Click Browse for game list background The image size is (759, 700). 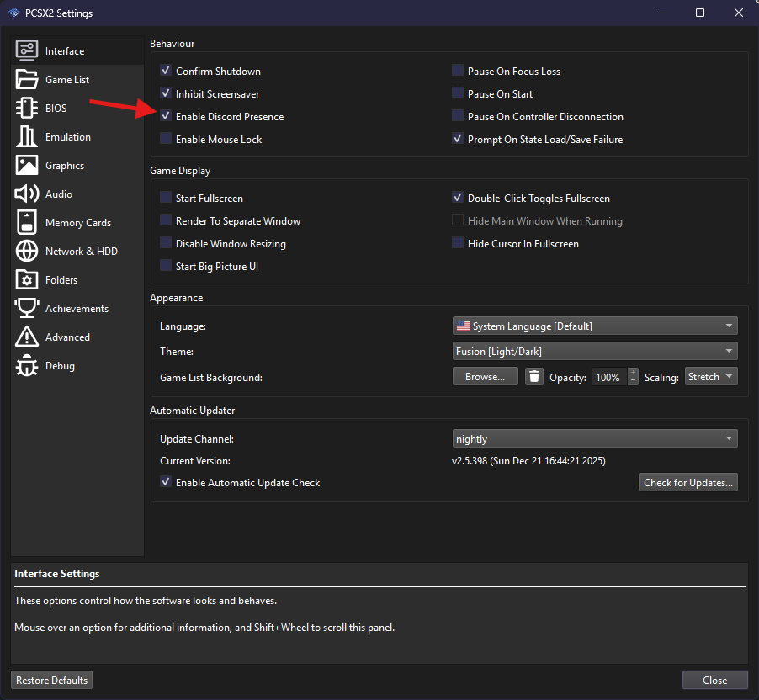(485, 377)
